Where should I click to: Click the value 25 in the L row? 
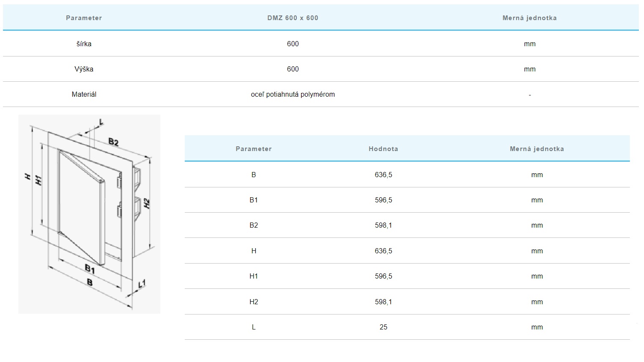[x=383, y=327]
